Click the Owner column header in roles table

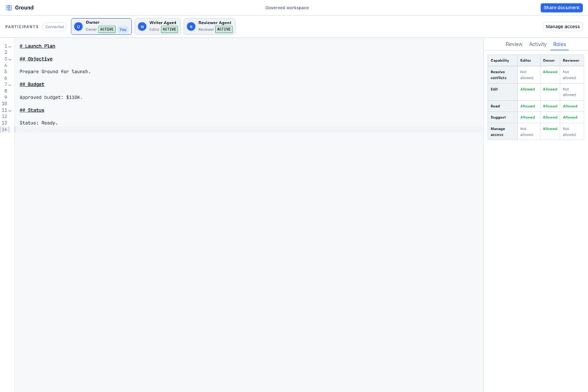[549, 61]
